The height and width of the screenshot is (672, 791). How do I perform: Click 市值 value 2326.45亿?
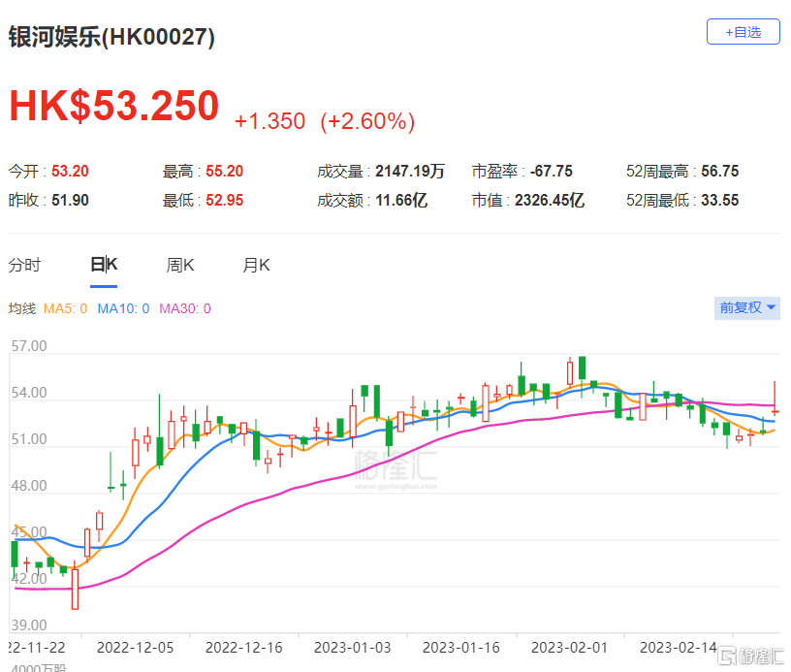550,201
